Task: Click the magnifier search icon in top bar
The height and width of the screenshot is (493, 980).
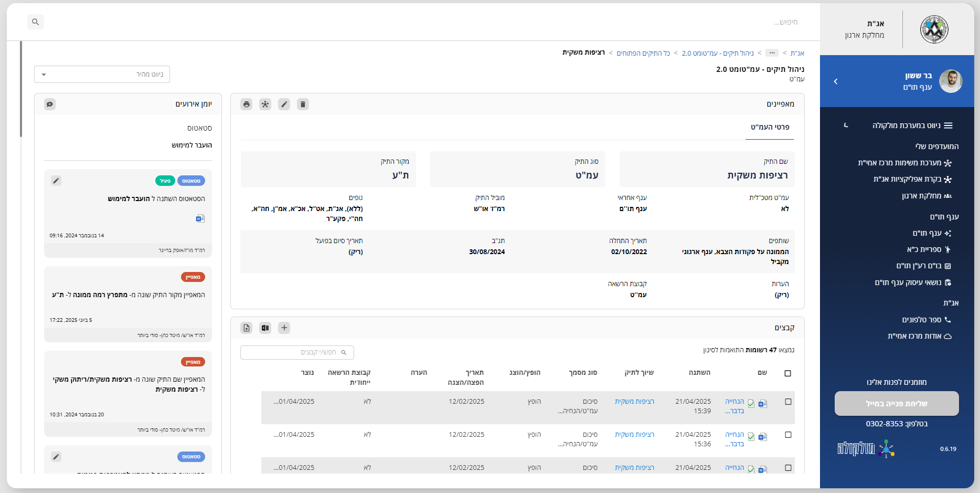Action: 35,22
